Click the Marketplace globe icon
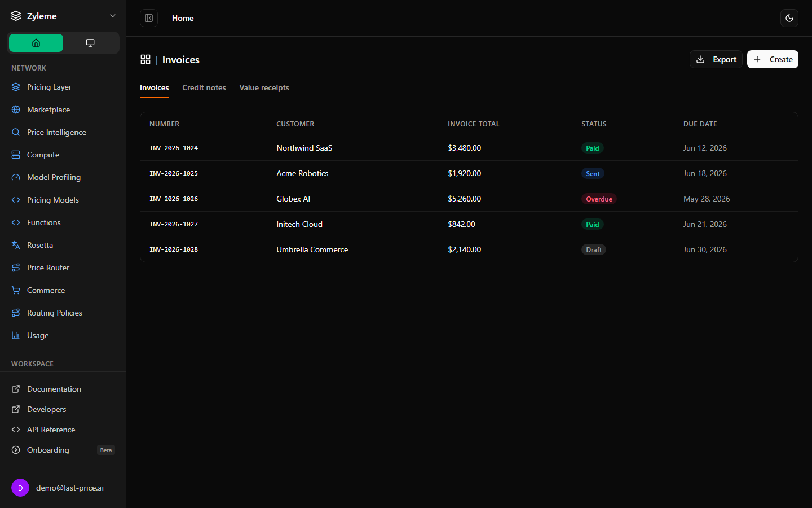Screen dimensions: 812x508 [16, 110]
